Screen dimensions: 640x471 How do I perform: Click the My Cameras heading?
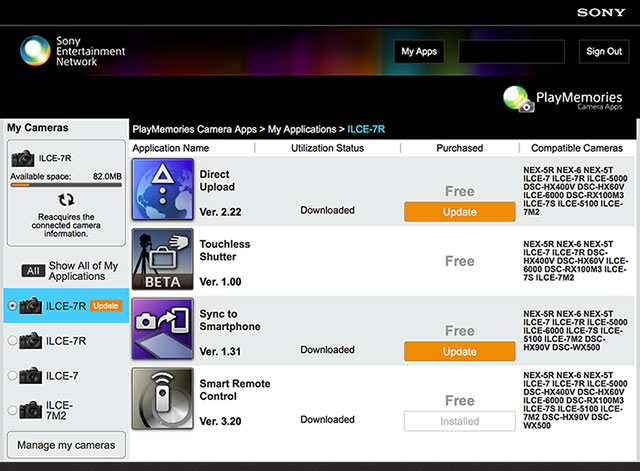[38, 128]
